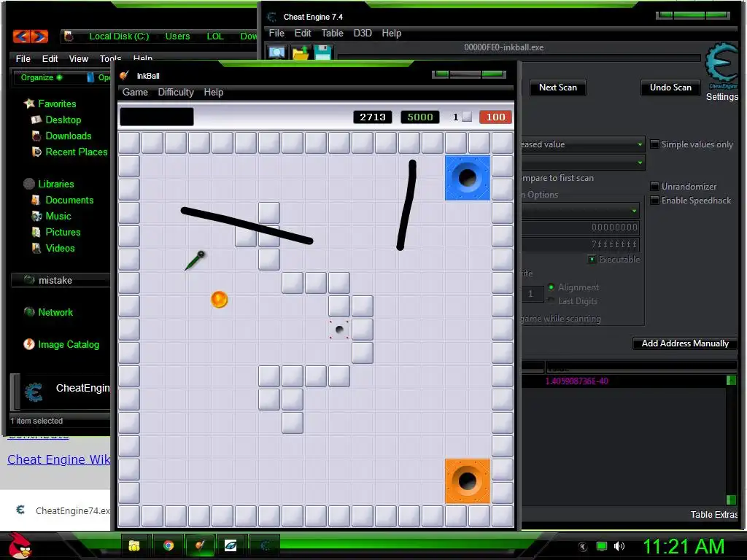This screenshot has width=747, height=560.
Task: Select the 1.405908736E-40 address row
Action: (623, 381)
